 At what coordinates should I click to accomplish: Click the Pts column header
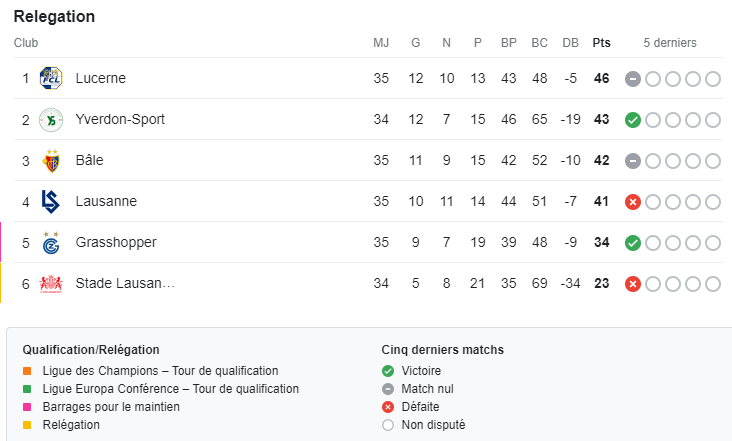point(601,43)
